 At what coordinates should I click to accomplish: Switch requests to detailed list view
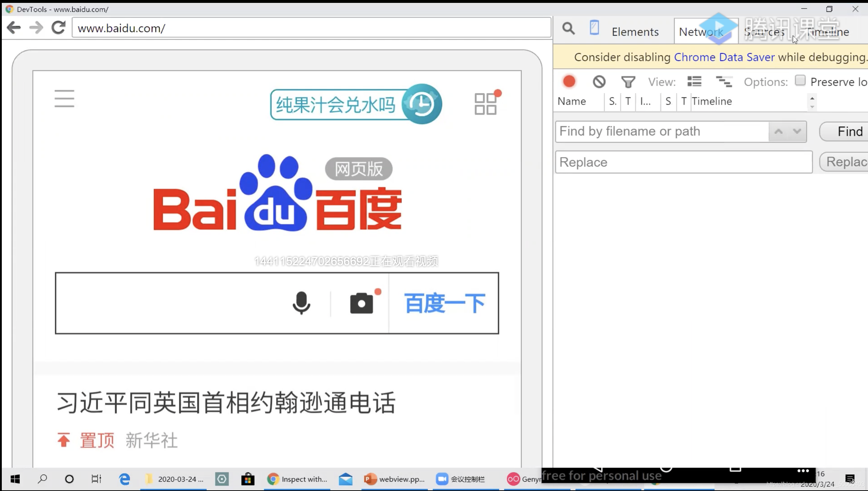(694, 81)
